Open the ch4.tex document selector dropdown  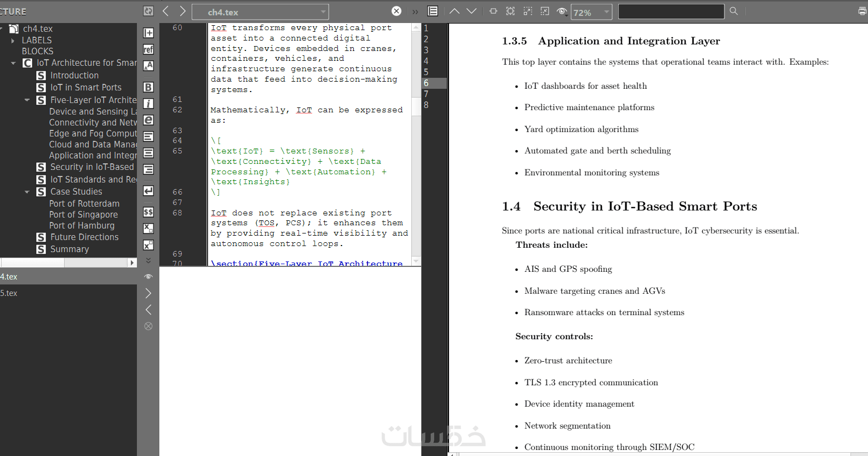(260, 12)
